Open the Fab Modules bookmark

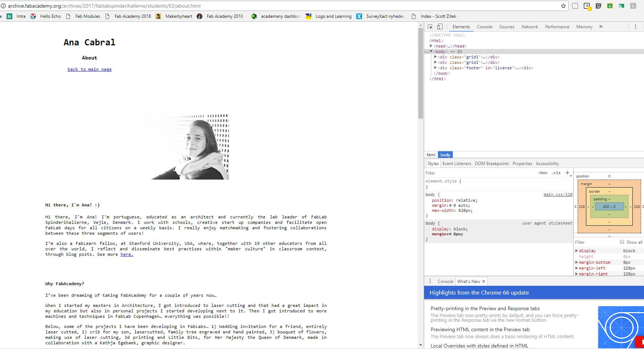83,16
